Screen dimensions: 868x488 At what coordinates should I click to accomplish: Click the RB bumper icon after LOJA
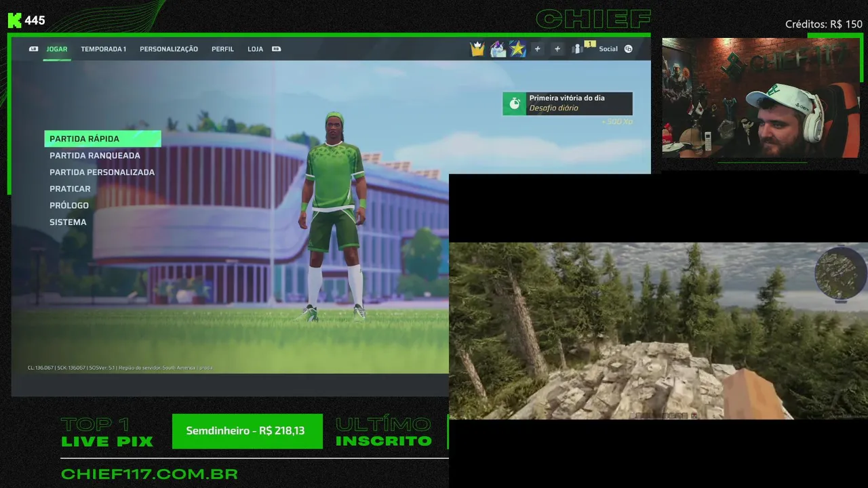[276, 49]
